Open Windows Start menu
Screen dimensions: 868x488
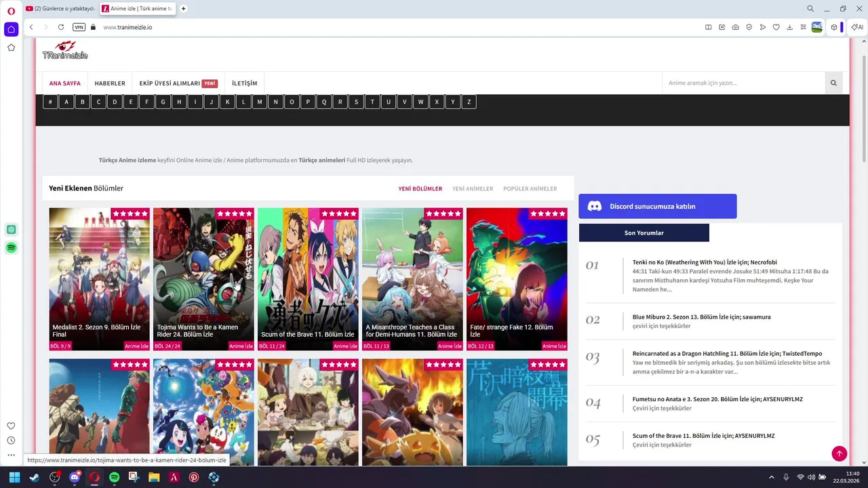14,477
